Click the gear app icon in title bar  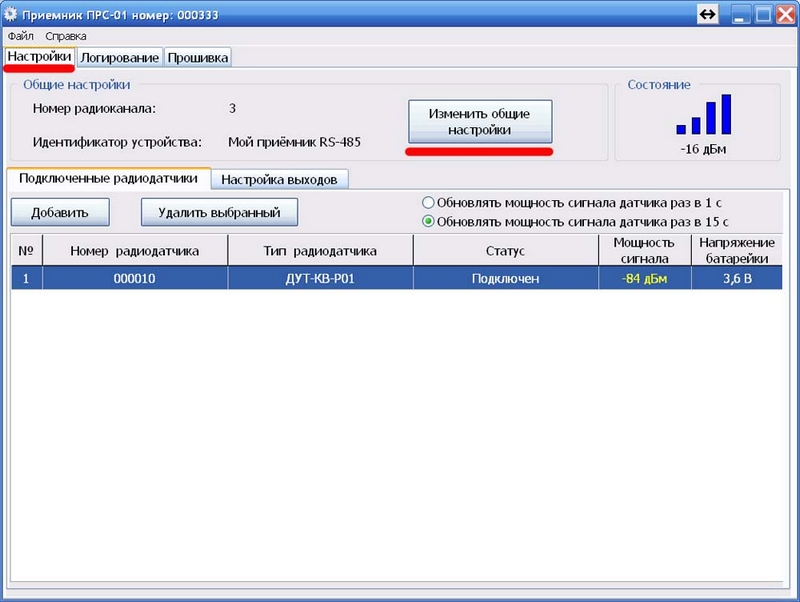point(10,14)
